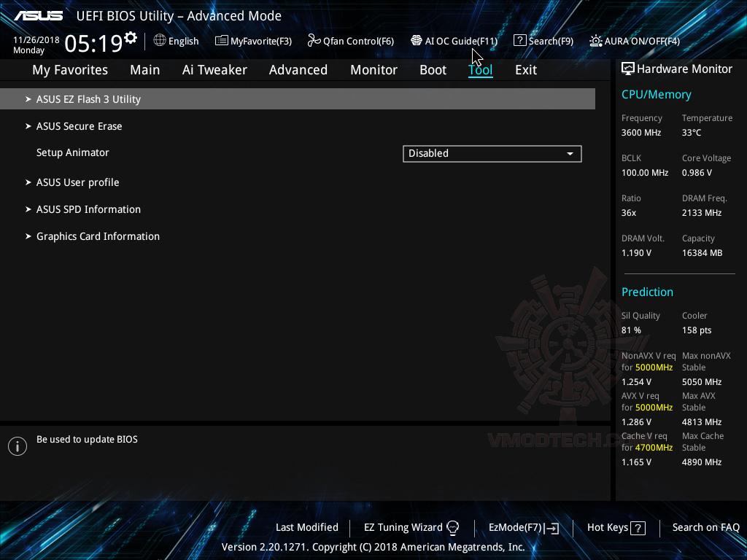Click the Sil Quality 81 % value

tap(631, 330)
